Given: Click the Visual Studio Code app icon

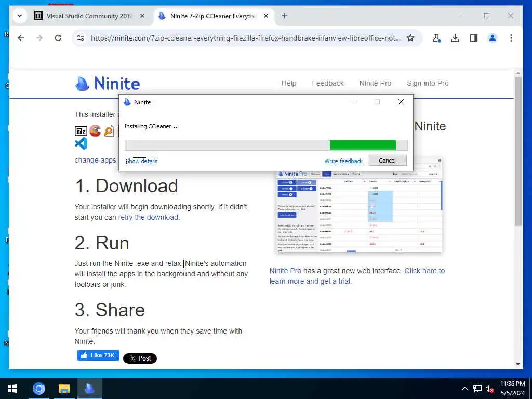Looking at the screenshot, I should 81,143.
